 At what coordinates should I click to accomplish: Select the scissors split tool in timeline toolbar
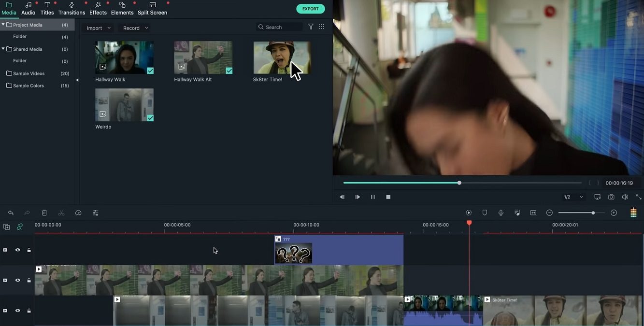[61, 213]
